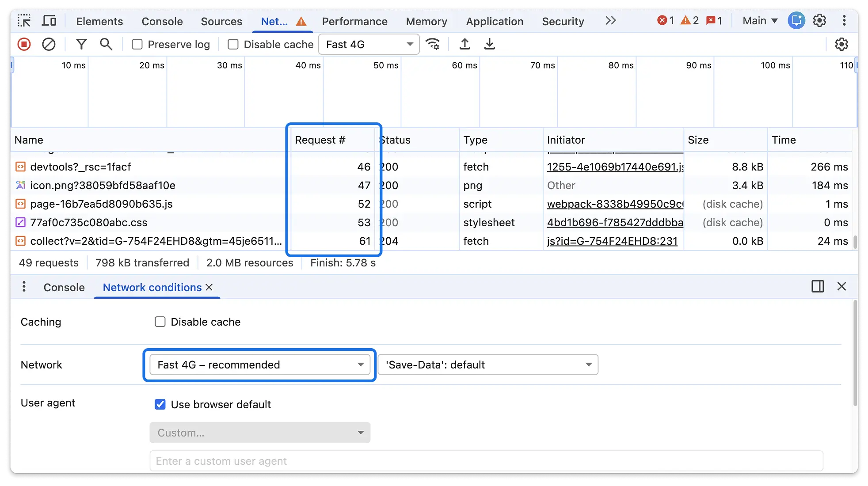Click the icon.png image file icon

(x=21, y=185)
